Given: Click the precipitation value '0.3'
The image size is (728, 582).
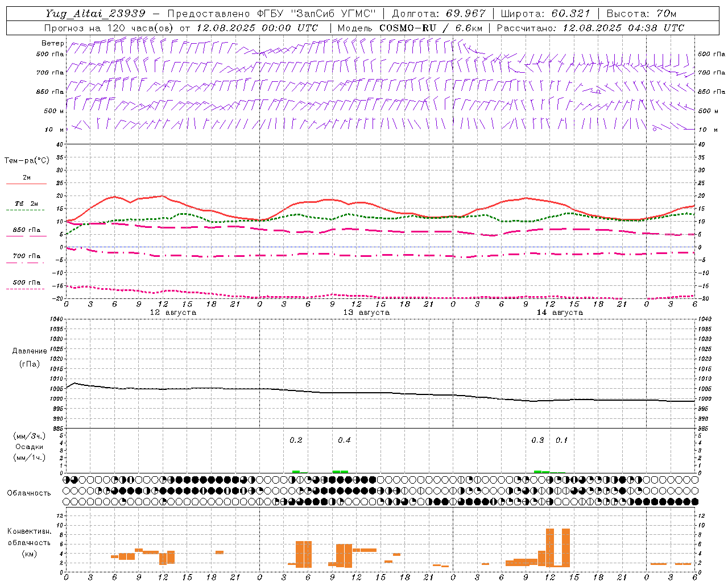Looking at the screenshot, I should pyautogui.click(x=537, y=440).
